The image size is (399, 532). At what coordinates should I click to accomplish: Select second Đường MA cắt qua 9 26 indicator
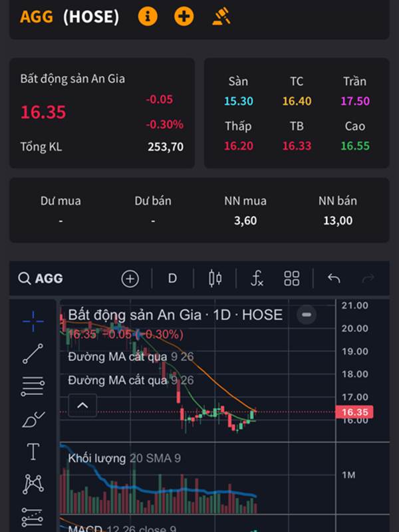[x=131, y=380]
